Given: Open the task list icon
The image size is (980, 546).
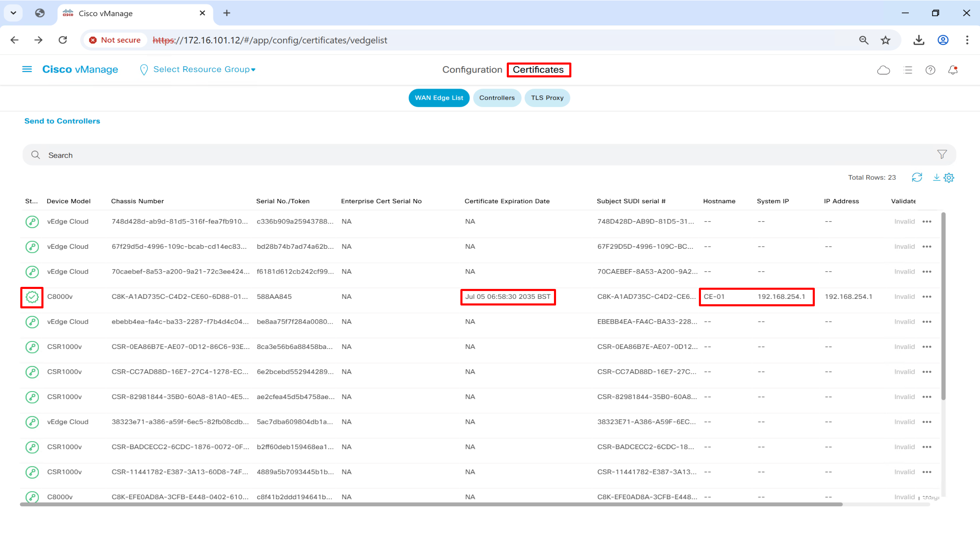Looking at the screenshot, I should [x=908, y=70].
